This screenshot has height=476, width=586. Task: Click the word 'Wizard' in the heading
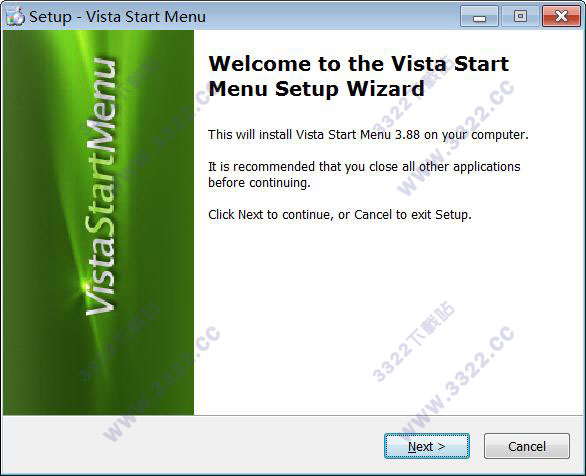pos(385,89)
